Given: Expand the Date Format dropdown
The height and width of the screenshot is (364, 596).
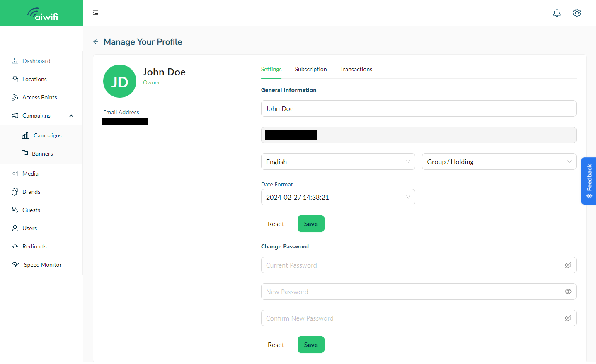Looking at the screenshot, I should tap(338, 197).
